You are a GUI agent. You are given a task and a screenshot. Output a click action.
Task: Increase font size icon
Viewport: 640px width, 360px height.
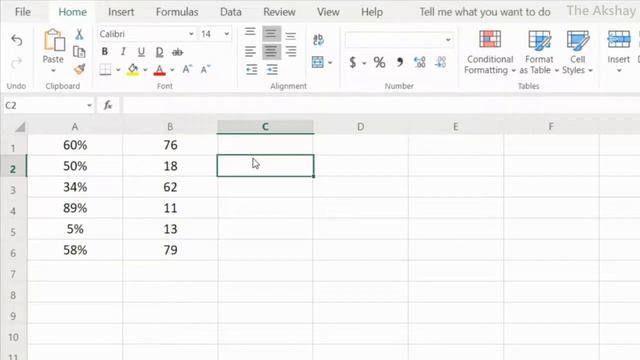click(x=187, y=69)
